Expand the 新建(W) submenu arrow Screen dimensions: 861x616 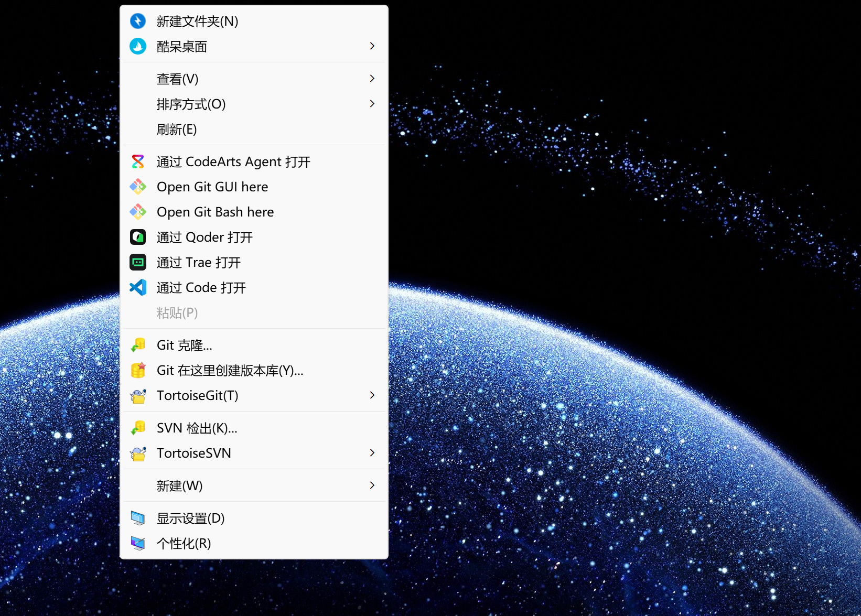click(372, 485)
